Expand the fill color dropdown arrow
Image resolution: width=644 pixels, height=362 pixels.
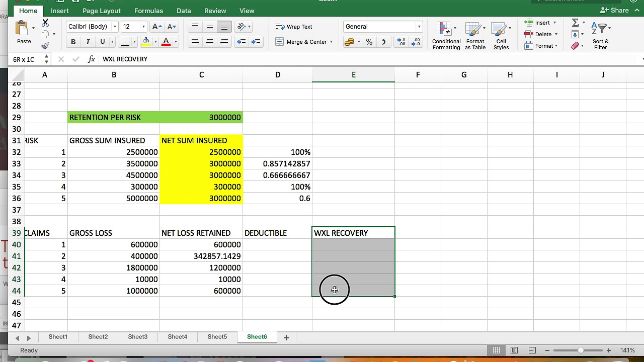pyautogui.click(x=155, y=42)
